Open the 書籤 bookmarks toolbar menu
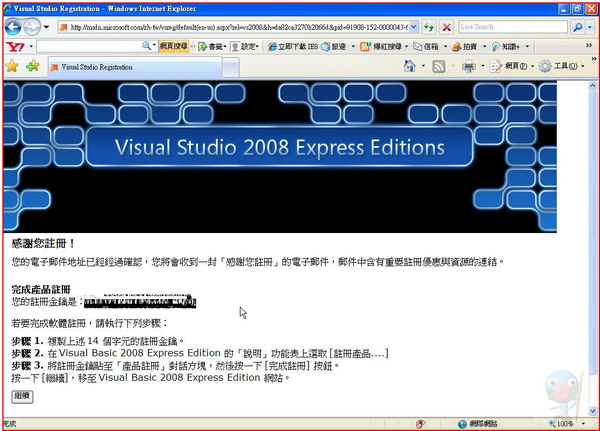Image resolution: width=600 pixels, height=431 pixels. click(x=212, y=47)
